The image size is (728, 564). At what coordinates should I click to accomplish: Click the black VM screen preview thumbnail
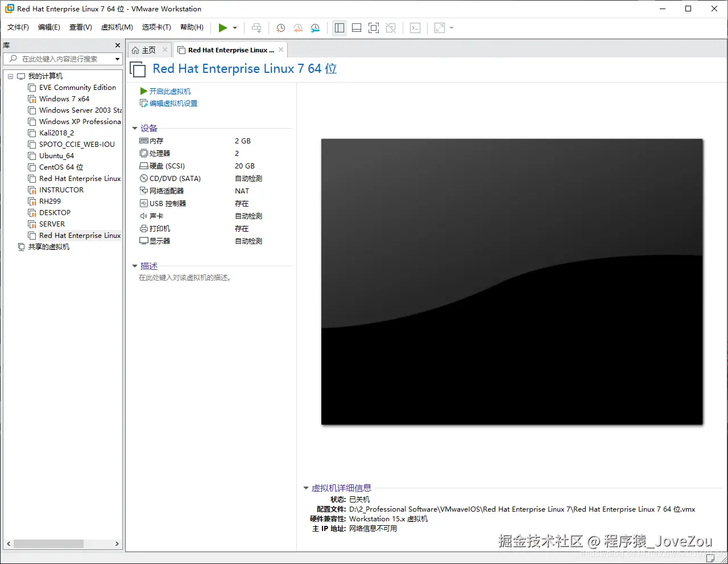pos(512,282)
